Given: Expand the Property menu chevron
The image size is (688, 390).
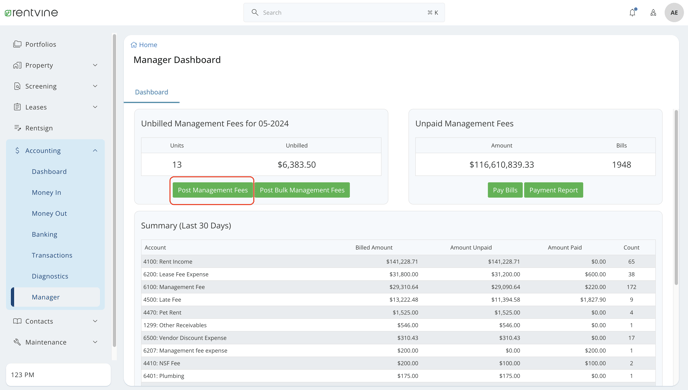Looking at the screenshot, I should pyautogui.click(x=95, y=65).
